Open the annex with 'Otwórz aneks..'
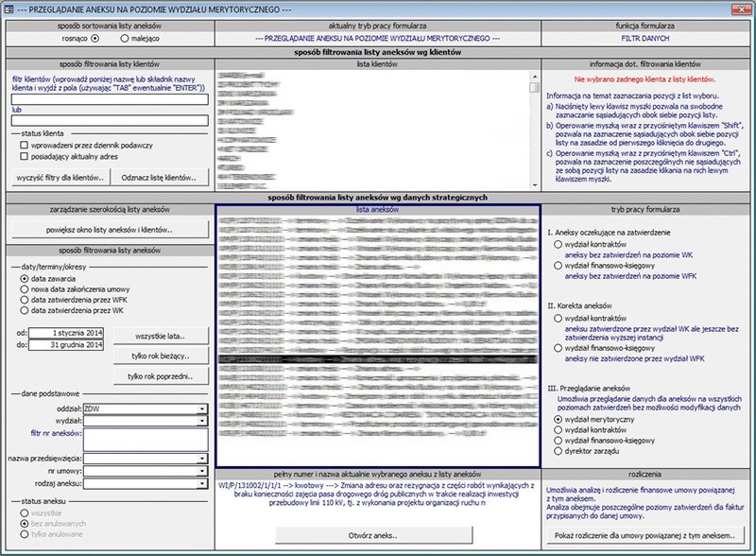756x556 pixels. point(373,536)
